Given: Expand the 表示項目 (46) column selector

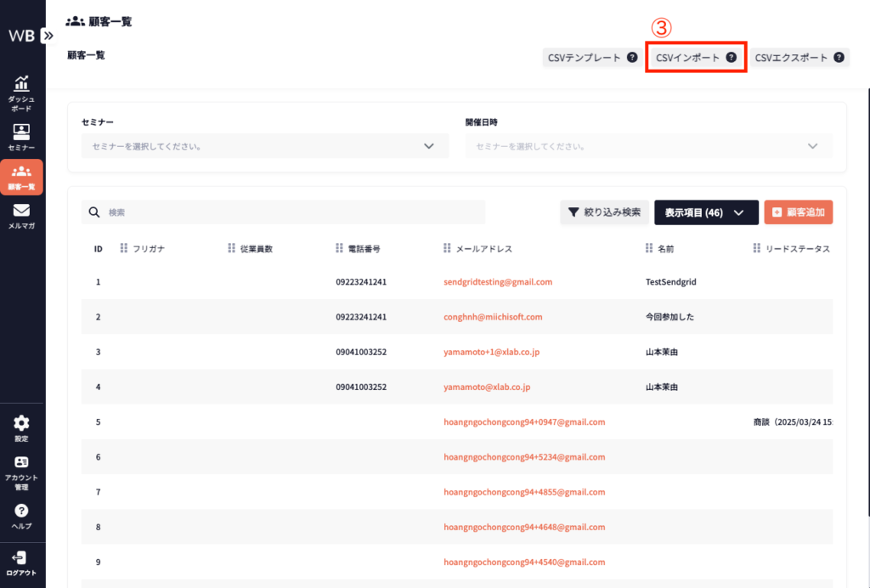Looking at the screenshot, I should [705, 212].
